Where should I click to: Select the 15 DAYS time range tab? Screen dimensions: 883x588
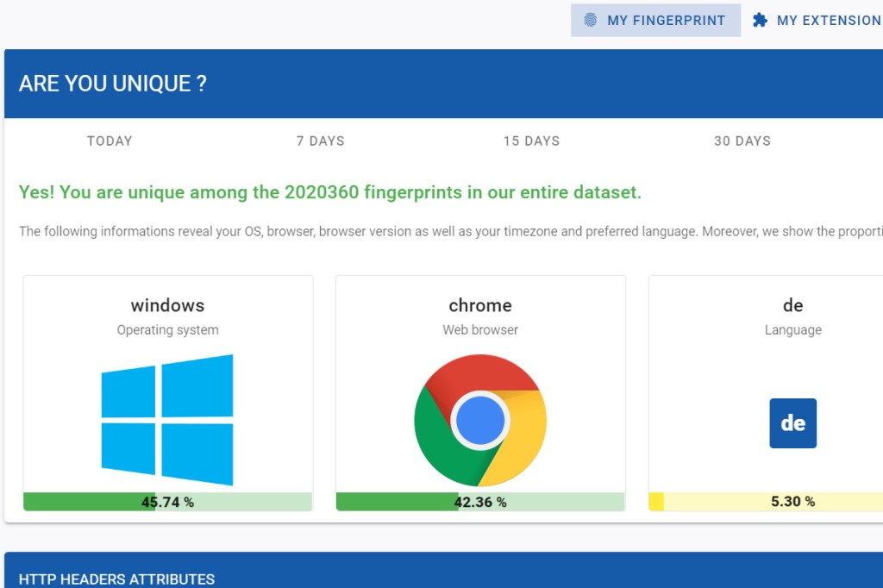point(531,141)
